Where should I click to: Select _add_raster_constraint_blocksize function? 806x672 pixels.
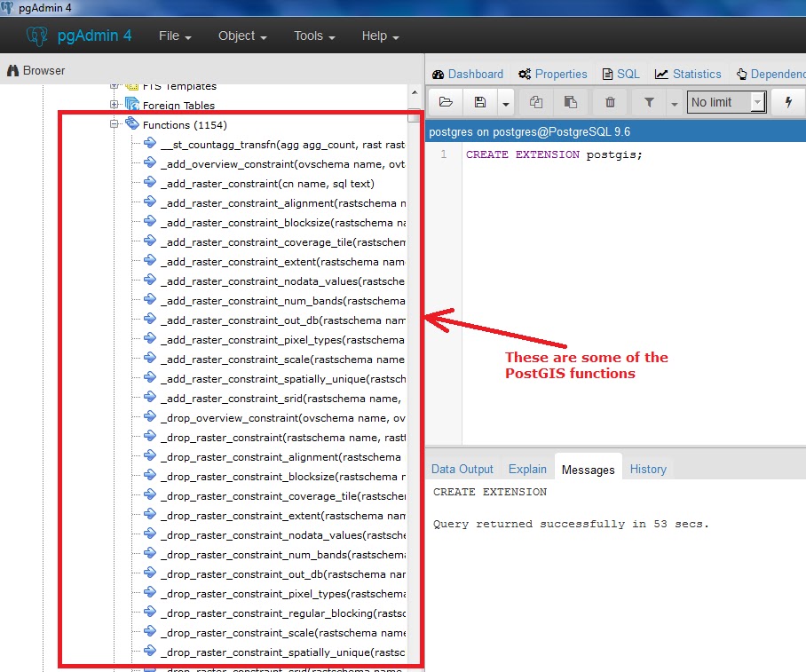(x=282, y=223)
